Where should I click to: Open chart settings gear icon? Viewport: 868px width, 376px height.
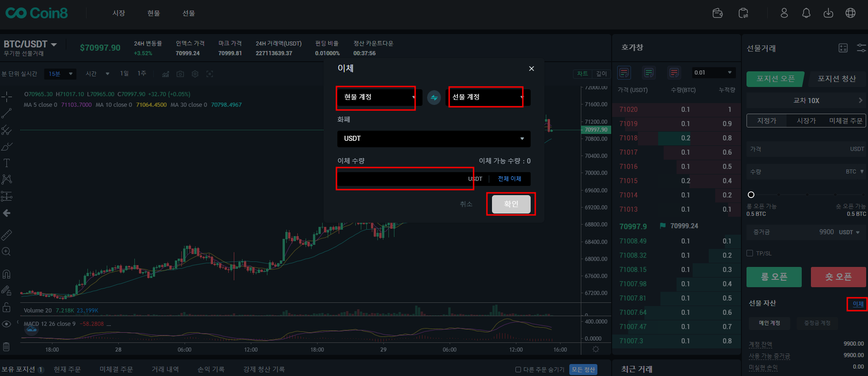[x=195, y=74]
